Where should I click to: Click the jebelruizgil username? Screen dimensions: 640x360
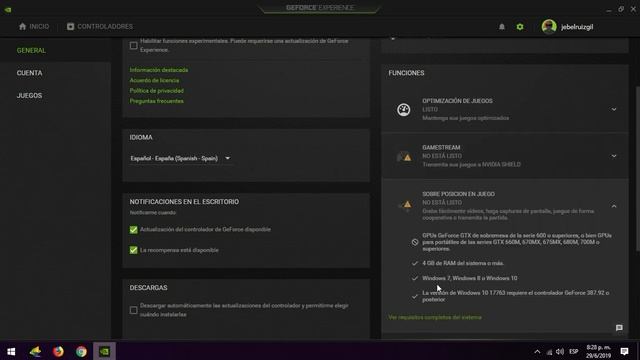[x=577, y=27]
